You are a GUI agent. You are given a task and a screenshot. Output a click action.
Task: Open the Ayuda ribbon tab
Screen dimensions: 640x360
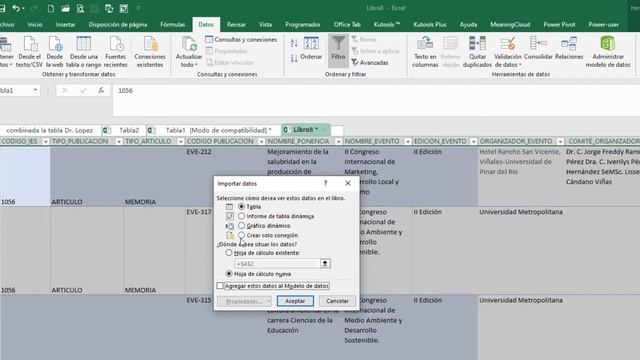coord(468,24)
